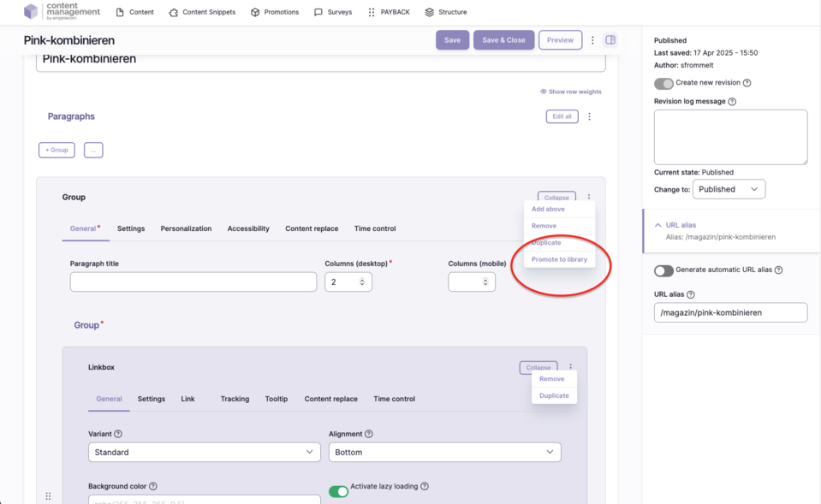Click help icon beside Activate lazy loading
821x504 pixels.
(x=425, y=486)
